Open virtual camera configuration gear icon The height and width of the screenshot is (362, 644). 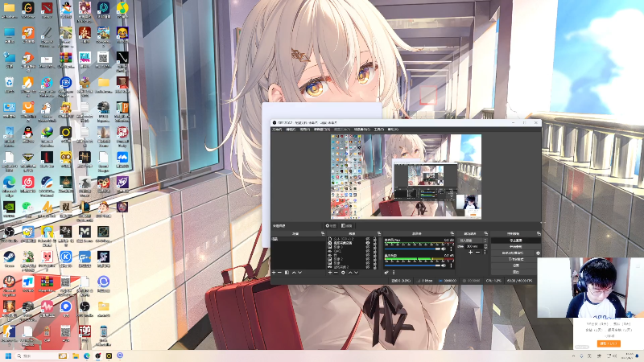(538, 253)
